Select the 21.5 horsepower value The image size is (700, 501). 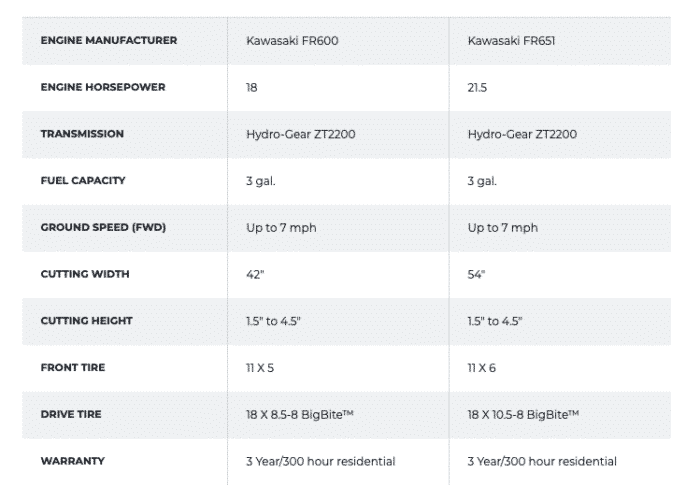coord(478,87)
